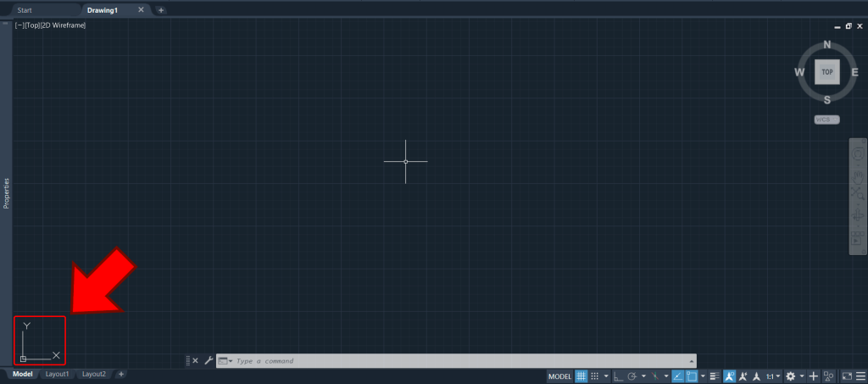Switch to the Start tab

click(25, 10)
